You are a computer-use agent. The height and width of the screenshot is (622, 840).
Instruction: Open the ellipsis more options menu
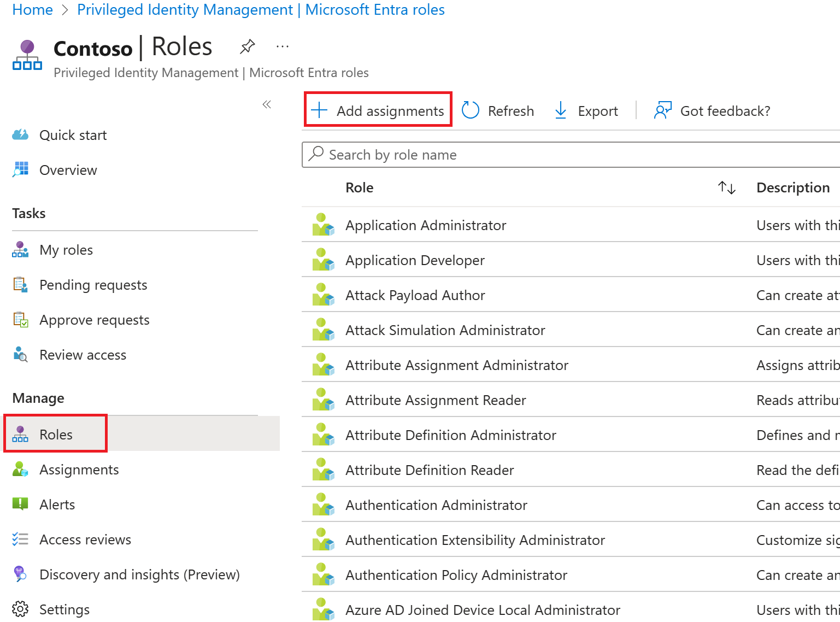283,47
